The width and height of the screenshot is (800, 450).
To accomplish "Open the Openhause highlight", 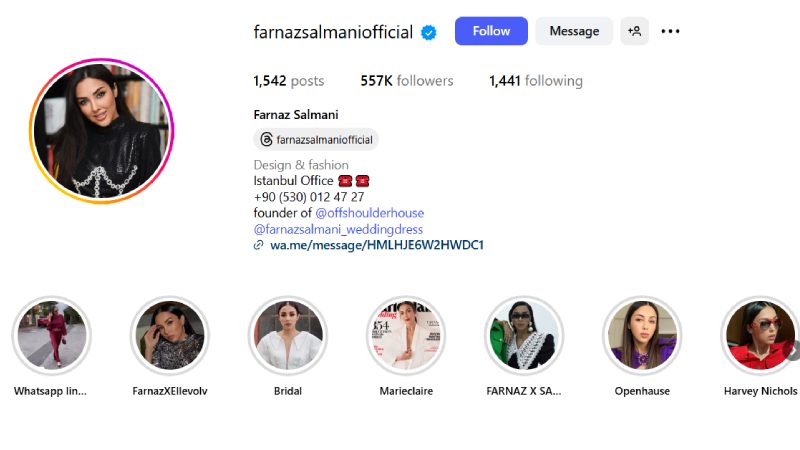I will (642, 335).
